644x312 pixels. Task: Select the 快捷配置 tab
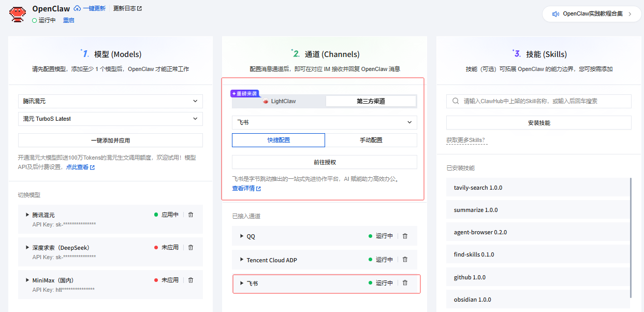(279, 140)
